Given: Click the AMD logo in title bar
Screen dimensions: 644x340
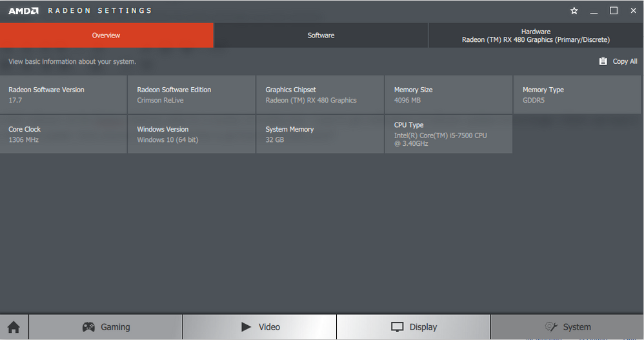Looking at the screenshot, I should coord(23,11).
